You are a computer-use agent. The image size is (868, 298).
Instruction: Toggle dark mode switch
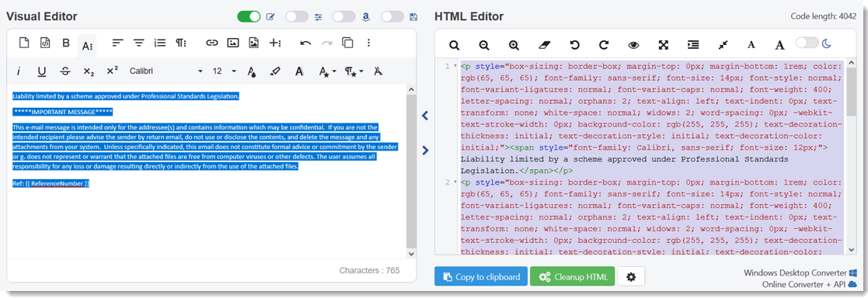point(807,42)
